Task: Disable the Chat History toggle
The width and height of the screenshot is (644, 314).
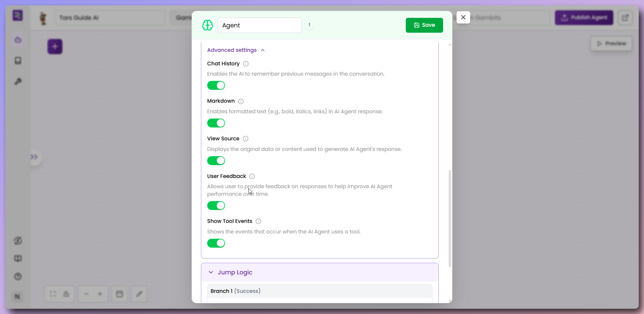Action: (x=216, y=85)
